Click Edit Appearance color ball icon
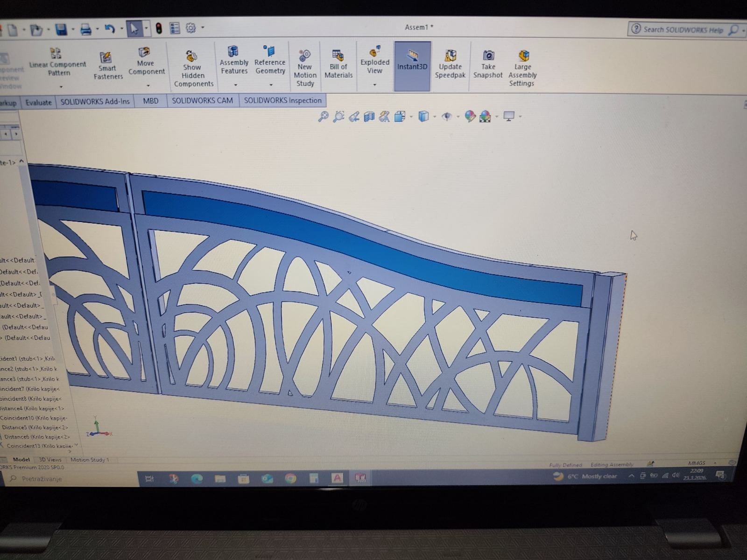 click(470, 117)
